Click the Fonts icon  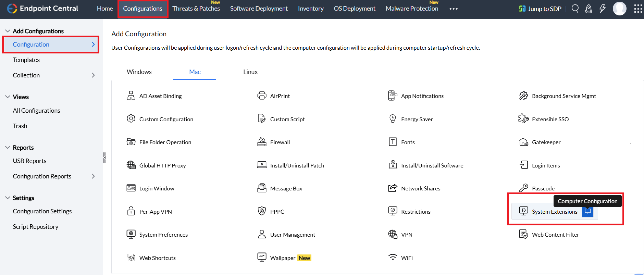coord(393,142)
